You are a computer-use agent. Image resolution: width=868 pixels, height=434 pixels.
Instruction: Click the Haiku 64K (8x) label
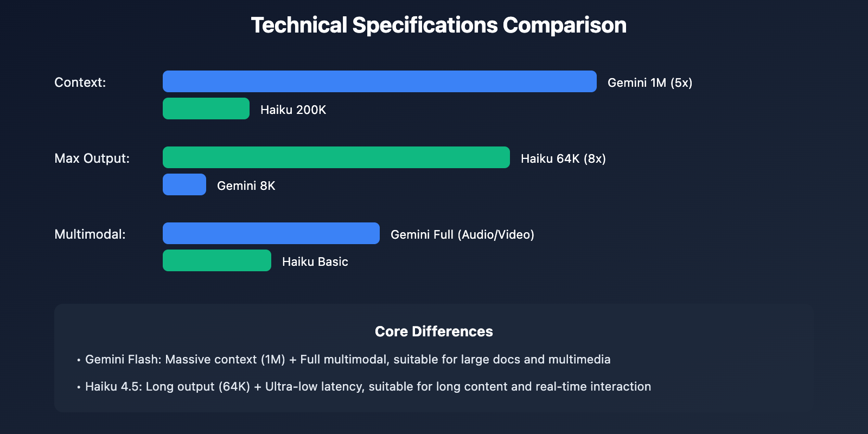[x=563, y=158]
